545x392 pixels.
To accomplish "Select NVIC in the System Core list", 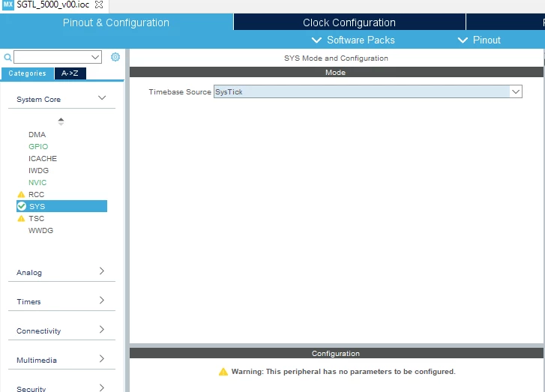I will pyautogui.click(x=37, y=183).
